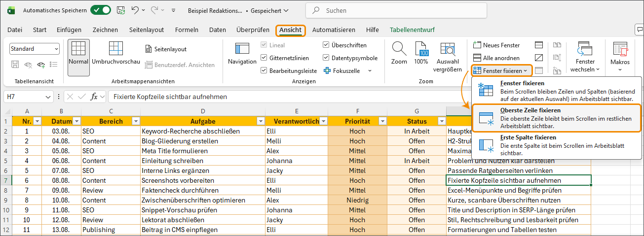Set zoom with the 100% button

(421, 54)
